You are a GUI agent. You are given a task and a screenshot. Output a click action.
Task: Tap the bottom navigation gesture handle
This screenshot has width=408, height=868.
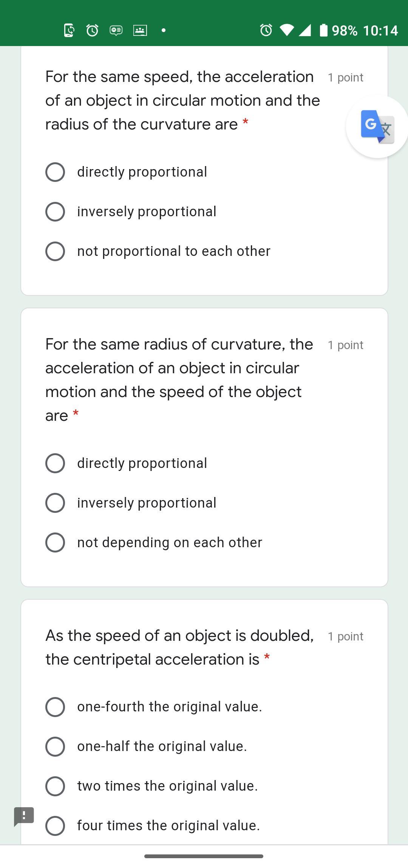pos(204,856)
